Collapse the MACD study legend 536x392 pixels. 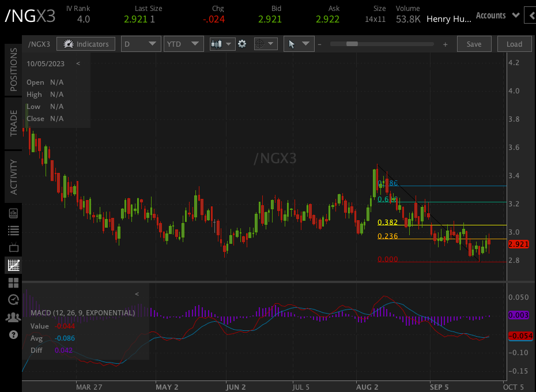point(137,293)
